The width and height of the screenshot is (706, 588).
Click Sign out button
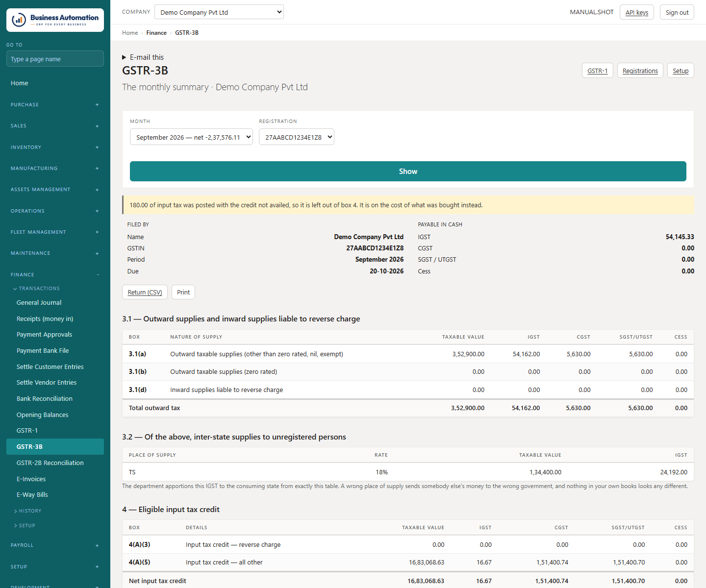click(x=677, y=12)
